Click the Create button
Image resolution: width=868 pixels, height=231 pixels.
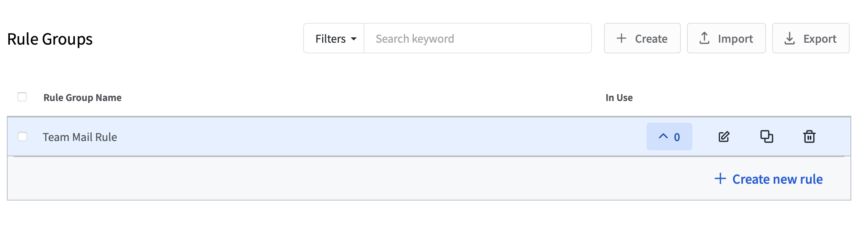click(x=642, y=38)
